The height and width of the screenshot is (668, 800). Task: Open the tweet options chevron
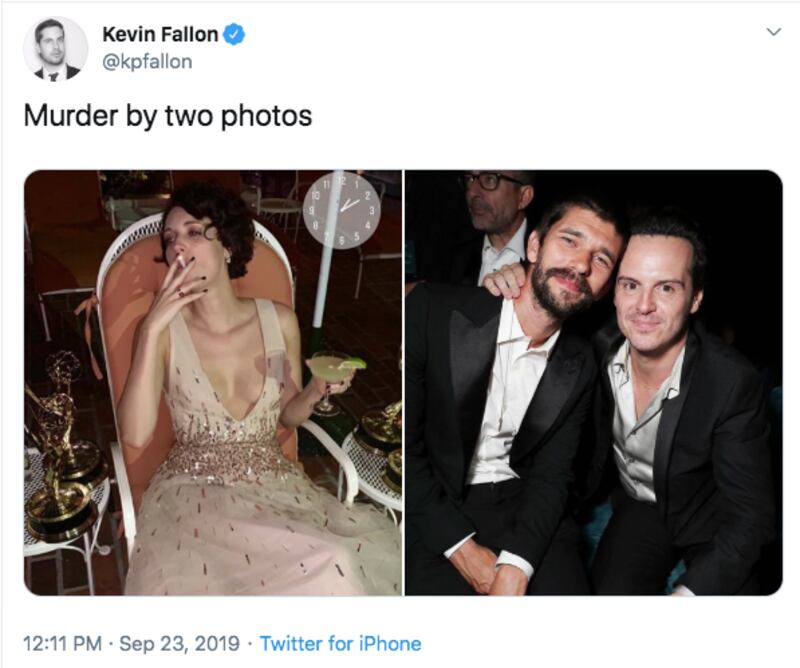point(772,33)
